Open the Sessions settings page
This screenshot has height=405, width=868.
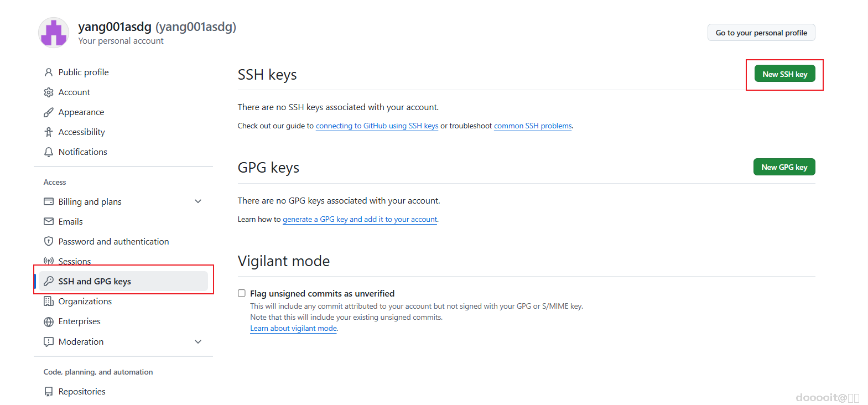point(75,261)
